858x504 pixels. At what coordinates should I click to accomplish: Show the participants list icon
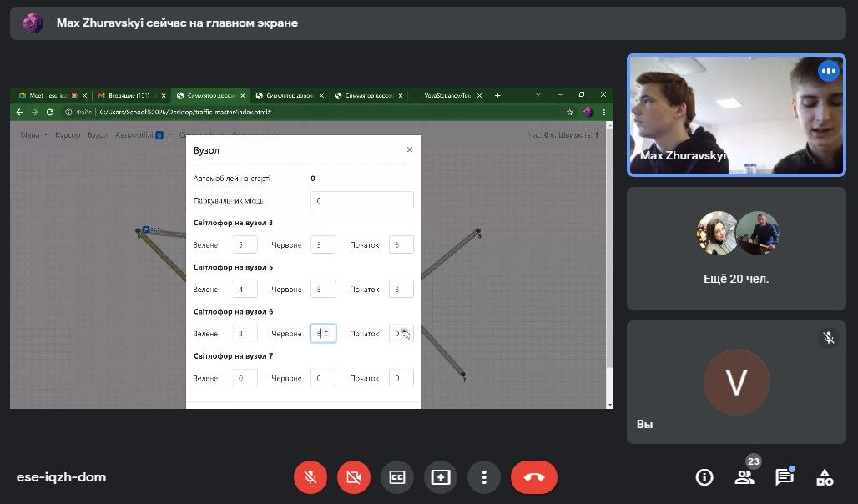coord(744,477)
